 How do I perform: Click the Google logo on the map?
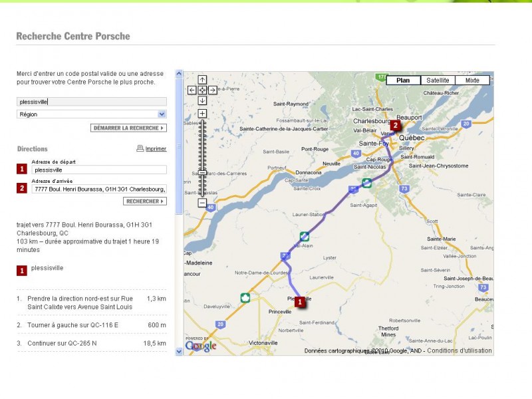pos(201,345)
